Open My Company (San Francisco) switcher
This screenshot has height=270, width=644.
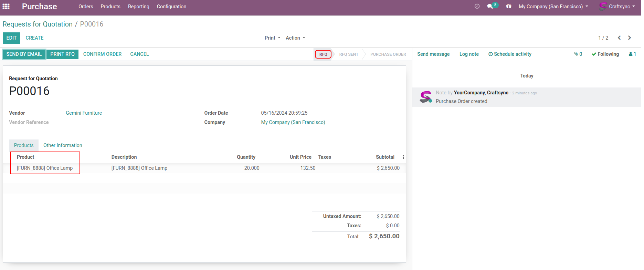(x=553, y=7)
